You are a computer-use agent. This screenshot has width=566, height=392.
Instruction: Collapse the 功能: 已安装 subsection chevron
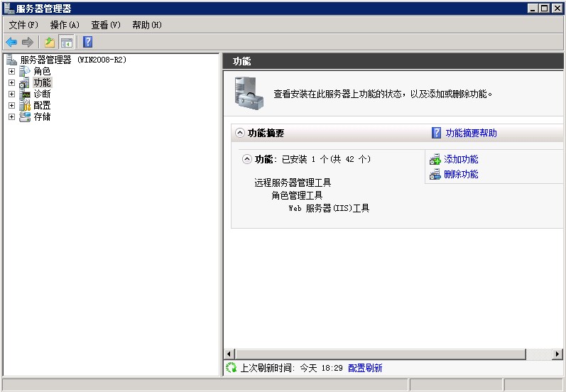click(247, 159)
